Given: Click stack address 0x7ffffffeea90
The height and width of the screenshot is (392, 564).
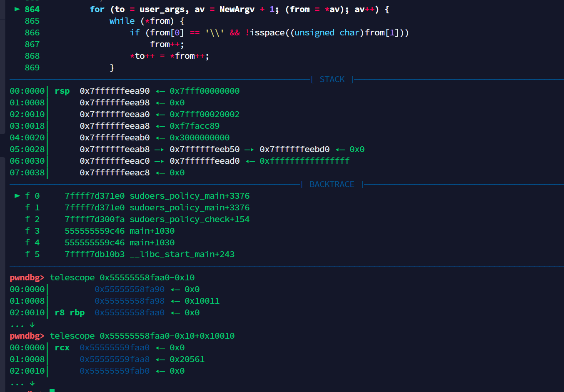Looking at the screenshot, I should [115, 91].
